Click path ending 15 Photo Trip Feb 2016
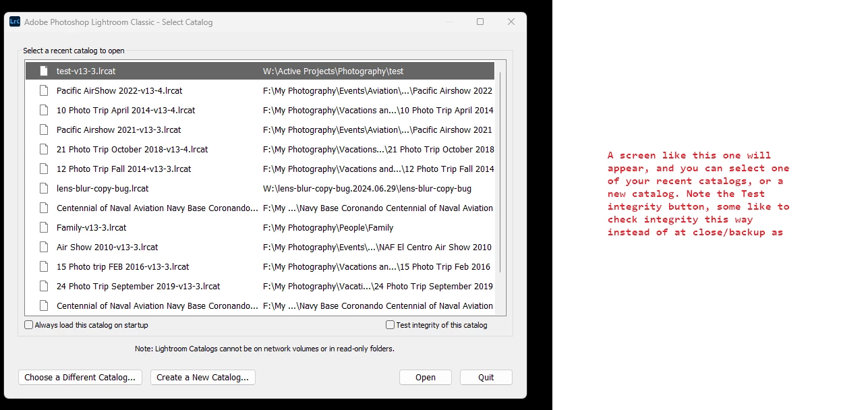 [x=376, y=266]
